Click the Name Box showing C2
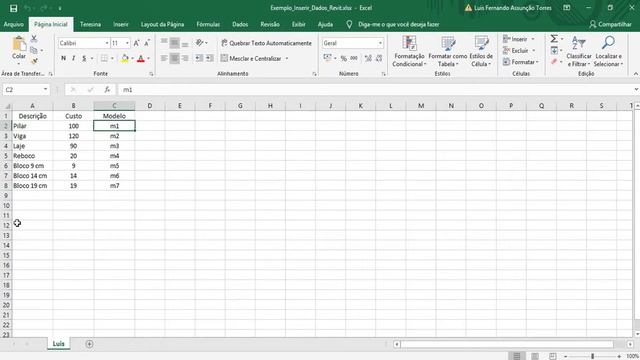640x360 pixels. coord(26,89)
